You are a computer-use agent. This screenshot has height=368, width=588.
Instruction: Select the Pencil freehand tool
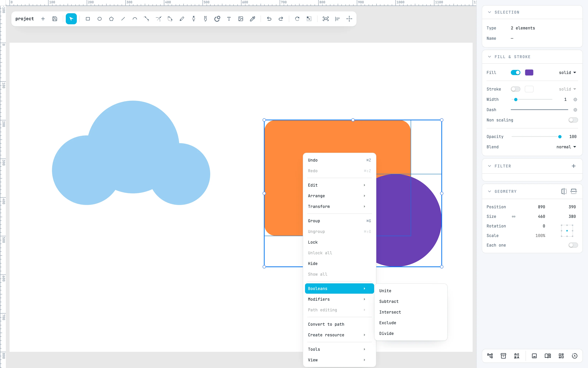pos(182,19)
